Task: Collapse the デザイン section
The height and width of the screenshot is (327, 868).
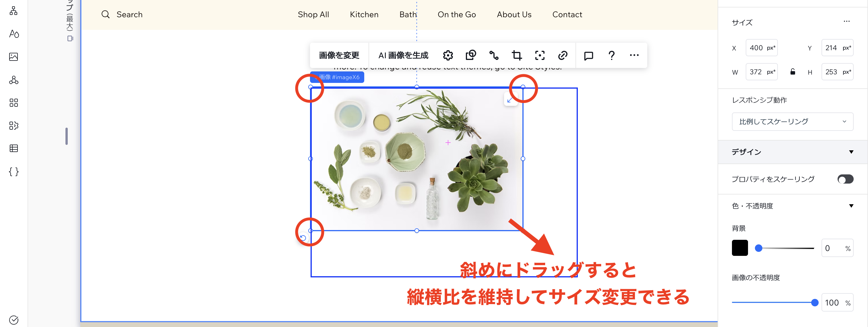Action: [851, 152]
